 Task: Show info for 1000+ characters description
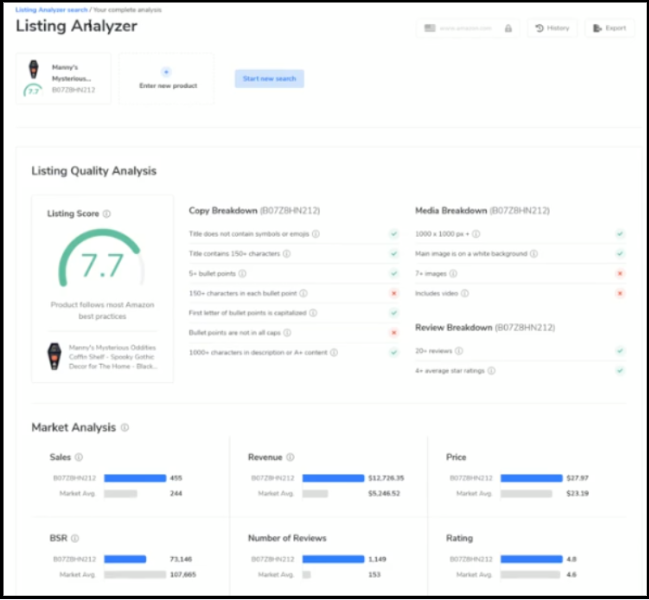click(334, 353)
